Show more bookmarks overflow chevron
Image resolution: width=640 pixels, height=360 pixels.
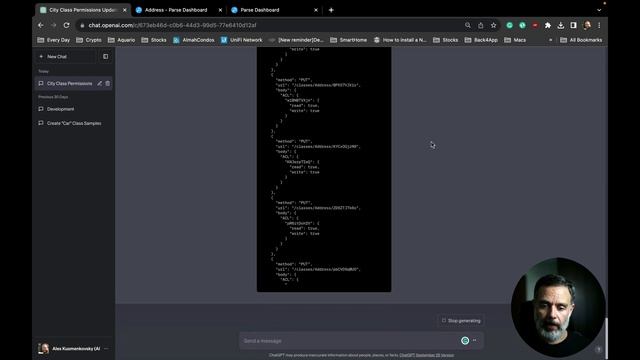tap(551, 40)
